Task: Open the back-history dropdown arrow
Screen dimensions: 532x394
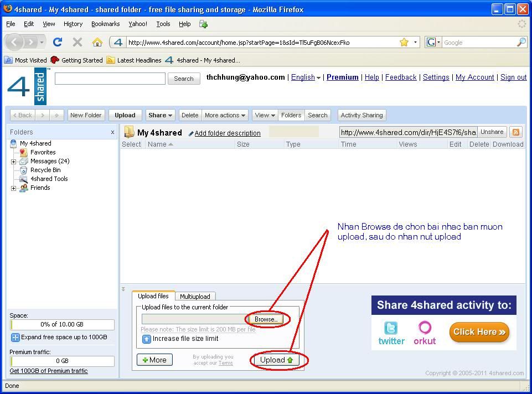Action: (x=42, y=43)
